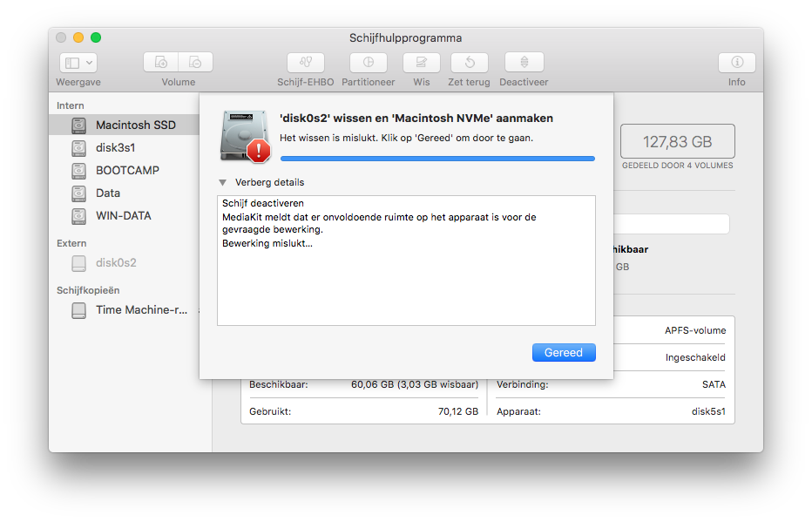Click the Schijfkopieën sidebar section header
Image resolution: width=812 pixels, height=522 pixels.
(x=88, y=290)
